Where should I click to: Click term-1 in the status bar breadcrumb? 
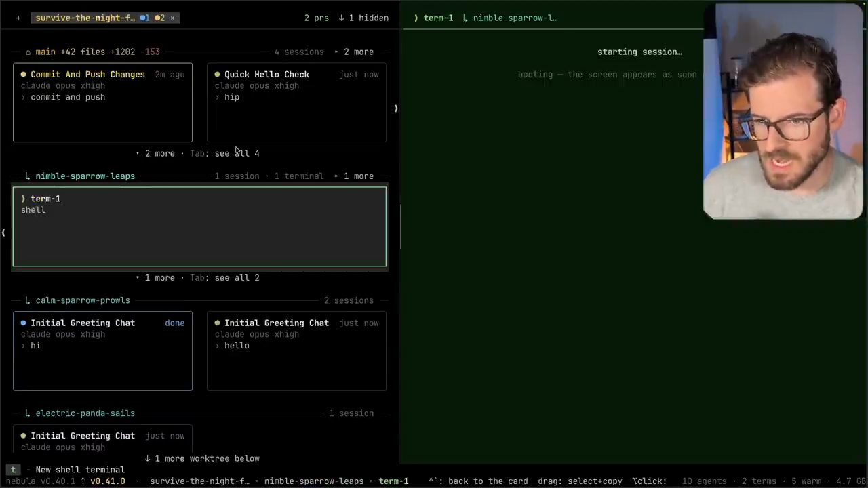pos(393,481)
